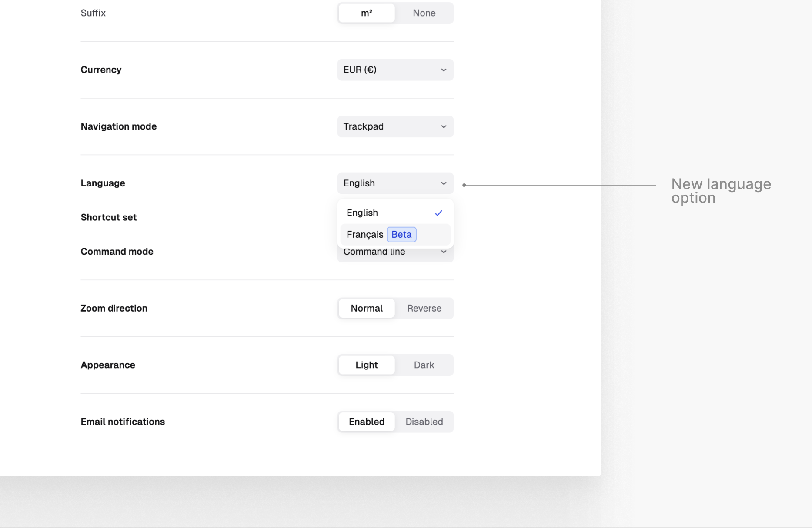Viewport: 812px width, 528px height.
Task: Click the chevron arrow in Language field
Action: click(x=444, y=183)
